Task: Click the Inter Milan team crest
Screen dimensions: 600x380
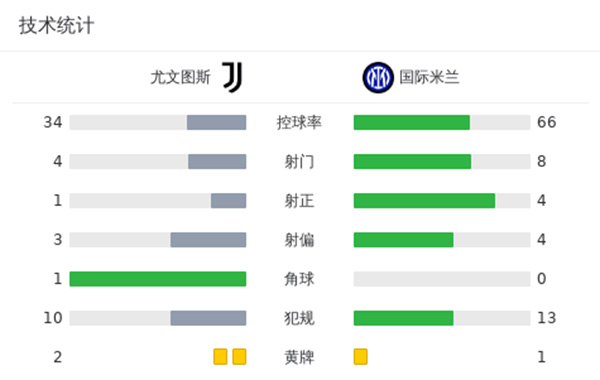Action: tap(378, 78)
